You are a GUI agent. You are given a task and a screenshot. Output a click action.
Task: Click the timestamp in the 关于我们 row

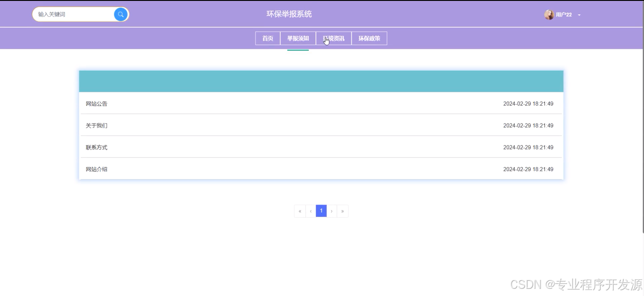coord(528,126)
